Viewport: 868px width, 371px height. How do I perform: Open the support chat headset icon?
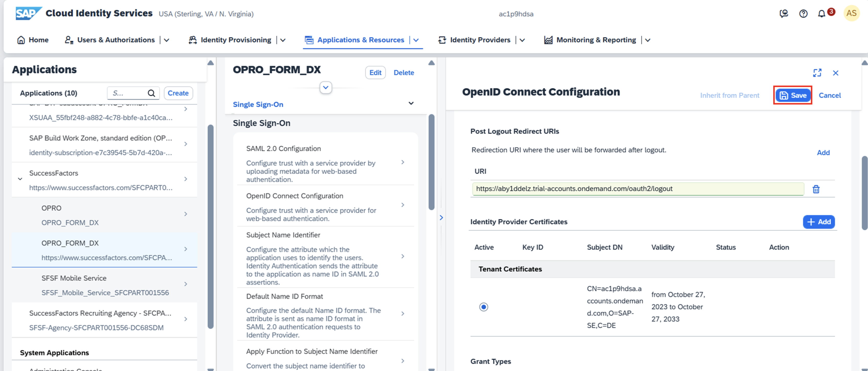[x=784, y=14]
